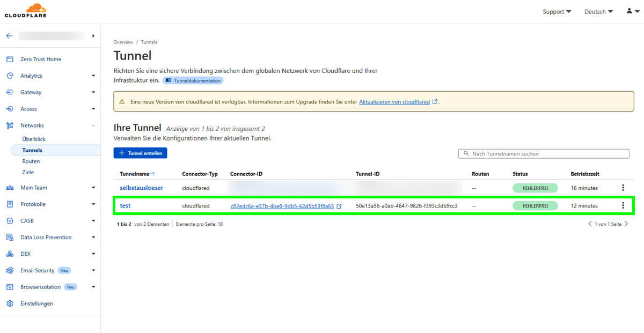Viewport: 644px width, 333px height.
Task: Expand the Mein Team menu arrow
Action: pyautogui.click(x=93, y=188)
